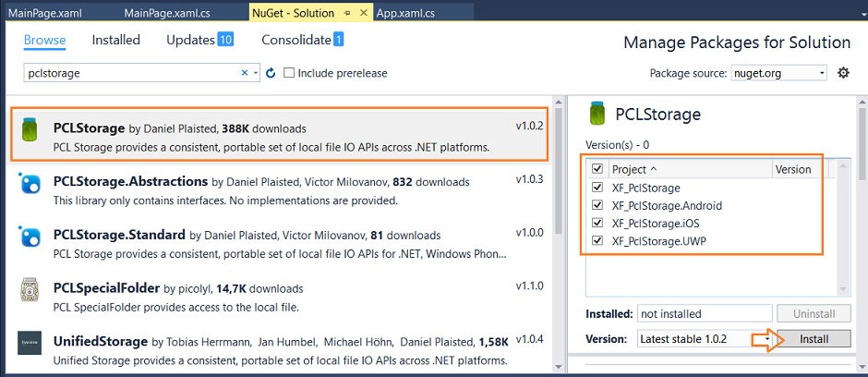Click the disabled Uninstall button
868x377 pixels.
[x=814, y=313]
